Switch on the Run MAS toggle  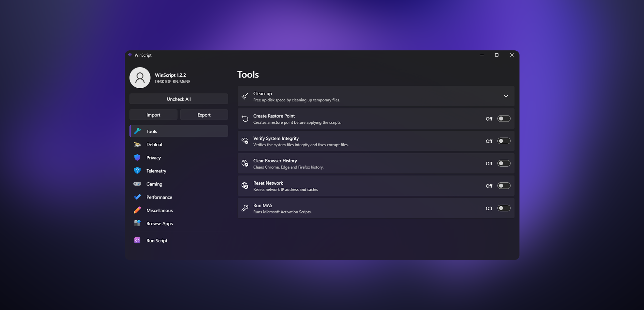click(x=504, y=208)
